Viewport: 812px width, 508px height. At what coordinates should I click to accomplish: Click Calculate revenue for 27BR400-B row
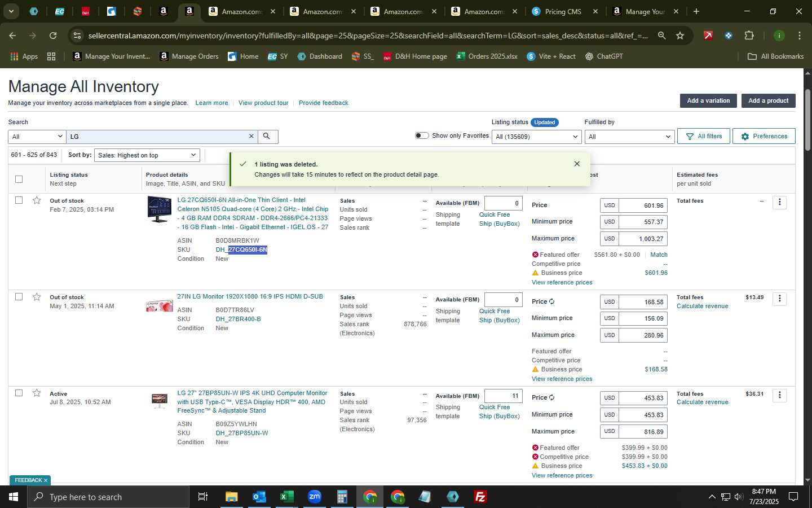702,306
